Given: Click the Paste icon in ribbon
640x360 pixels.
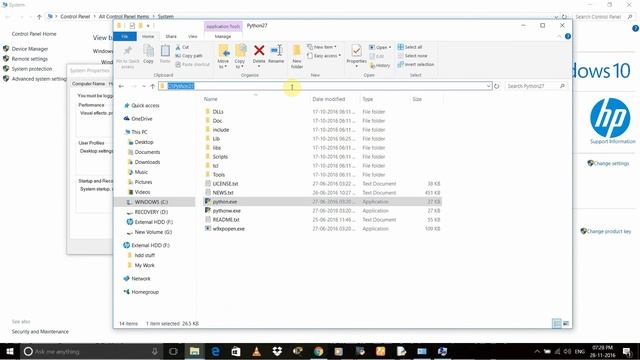Looking at the screenshot, I should point(165,51).
